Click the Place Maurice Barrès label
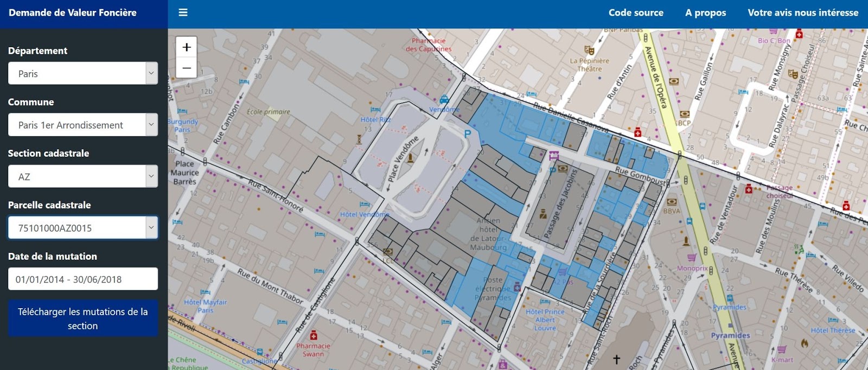This screenshot has height=370, width=868. tap(184, 173)
